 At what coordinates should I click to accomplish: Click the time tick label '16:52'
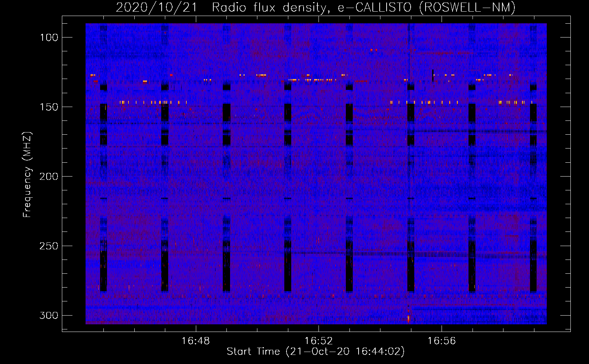319,341
